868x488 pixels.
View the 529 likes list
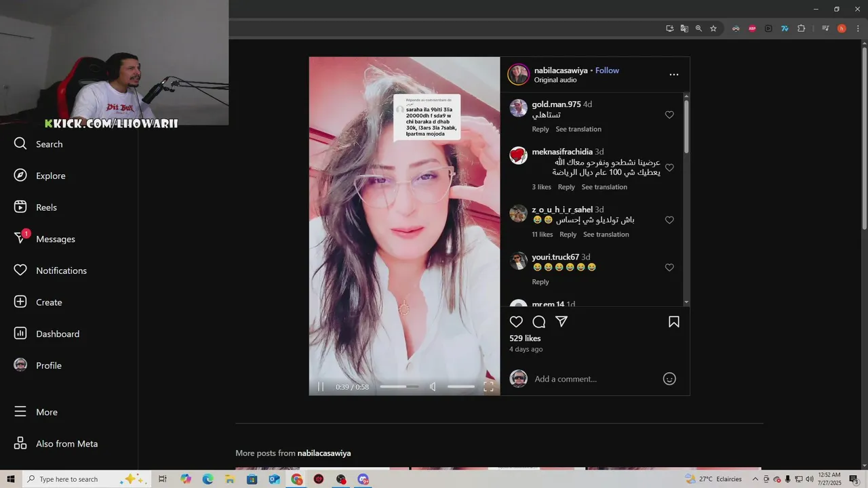(525, 338)
